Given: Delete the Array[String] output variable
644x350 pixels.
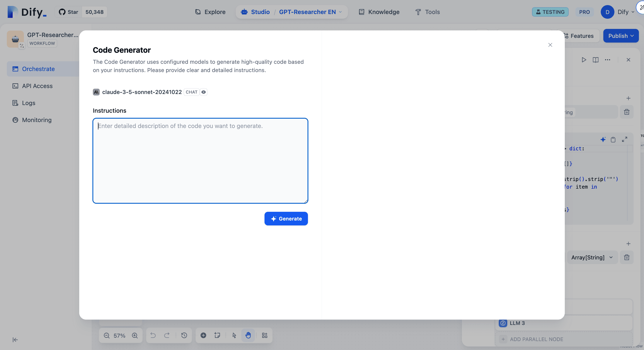Looking at the screenshot, I should click(x=627, y=257).
